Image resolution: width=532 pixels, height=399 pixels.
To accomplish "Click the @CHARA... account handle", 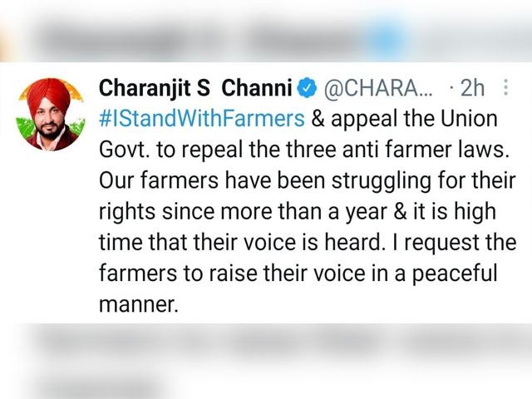I will [x=378, y=88].
